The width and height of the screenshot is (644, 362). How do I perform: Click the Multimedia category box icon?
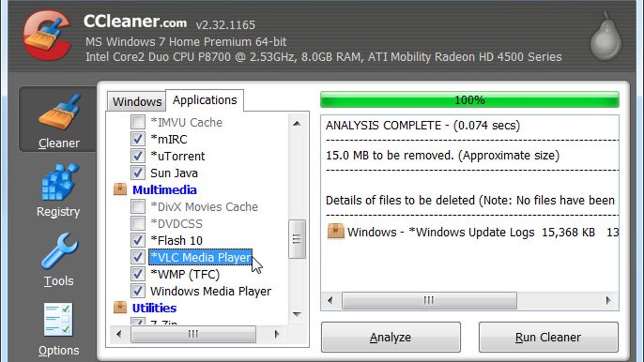point(120,189)
